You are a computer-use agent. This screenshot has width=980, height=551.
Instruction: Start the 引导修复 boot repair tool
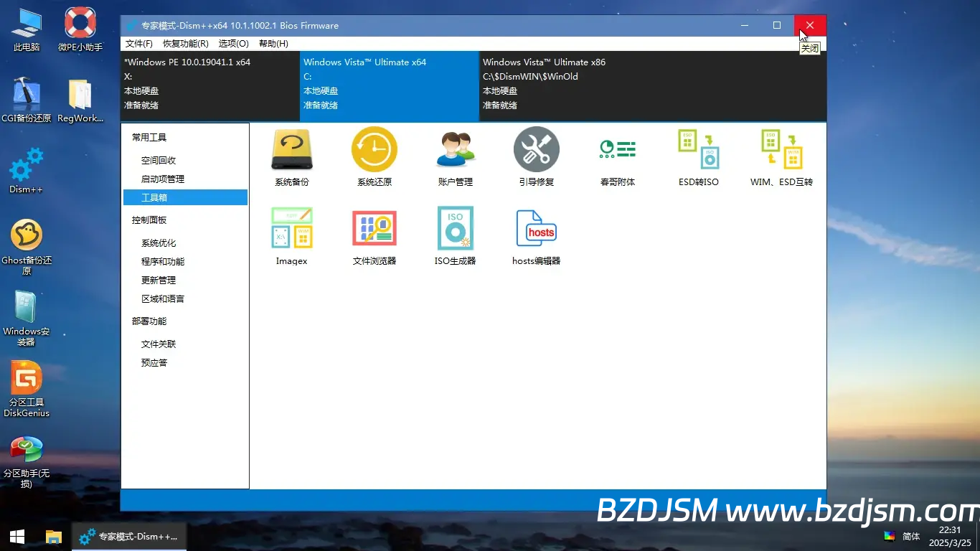tap(537, 158)
